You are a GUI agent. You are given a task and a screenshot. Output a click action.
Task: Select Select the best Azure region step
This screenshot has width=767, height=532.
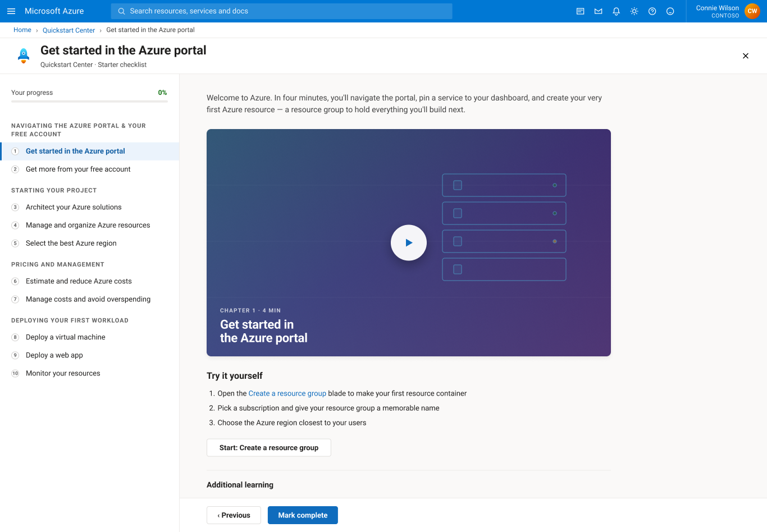[90, 244]
